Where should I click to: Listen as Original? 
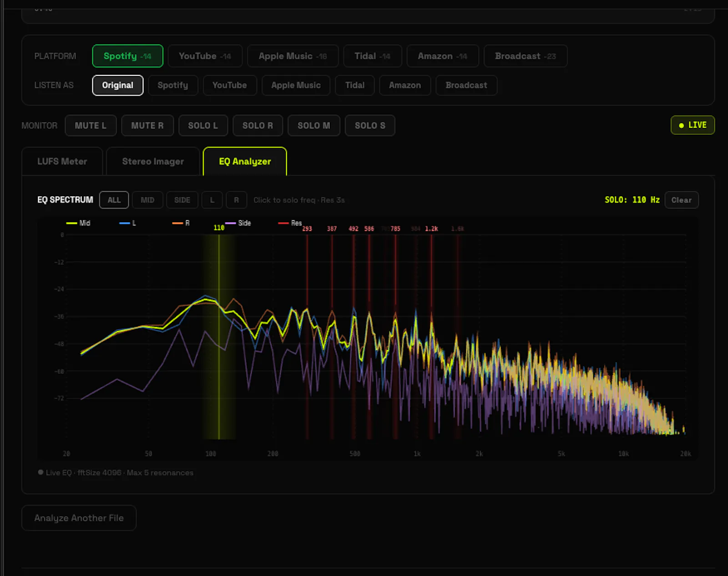(118, 85)
